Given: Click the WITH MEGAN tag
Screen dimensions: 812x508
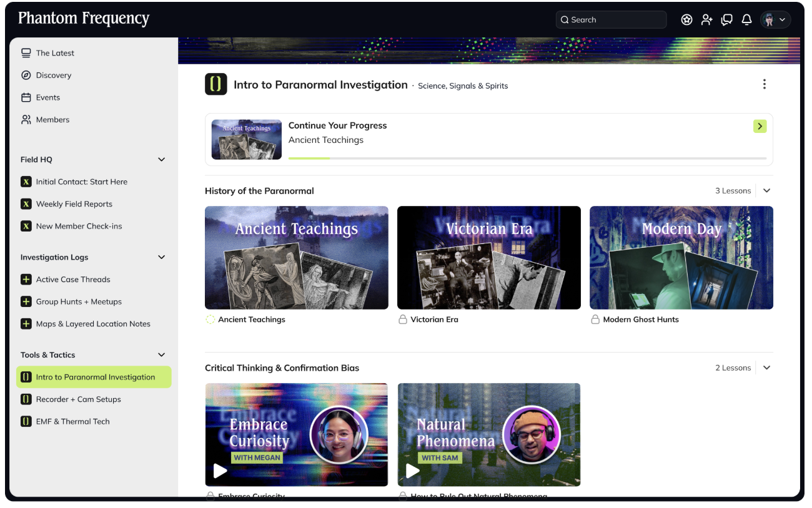Looking at the screenshot, I should (257, 457).
